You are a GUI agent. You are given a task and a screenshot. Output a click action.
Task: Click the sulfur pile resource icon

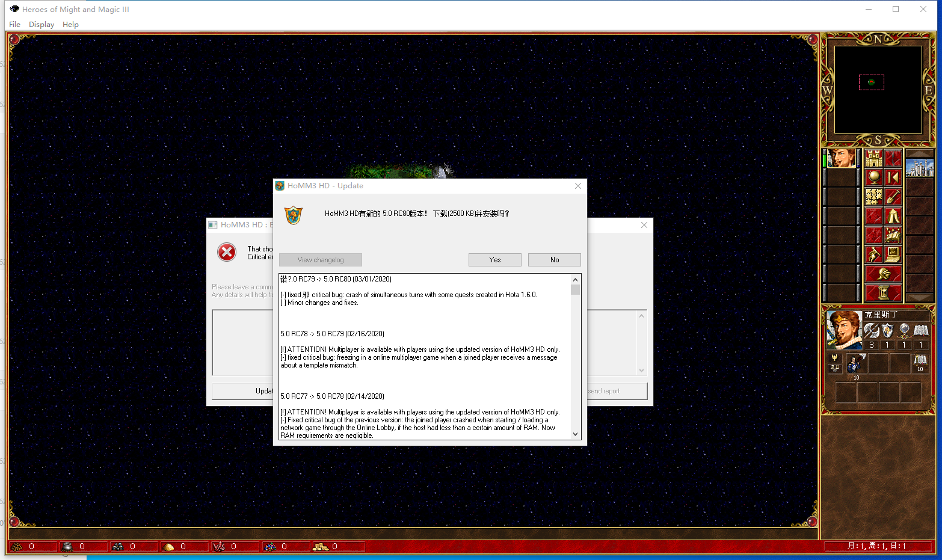pos(168,547)
